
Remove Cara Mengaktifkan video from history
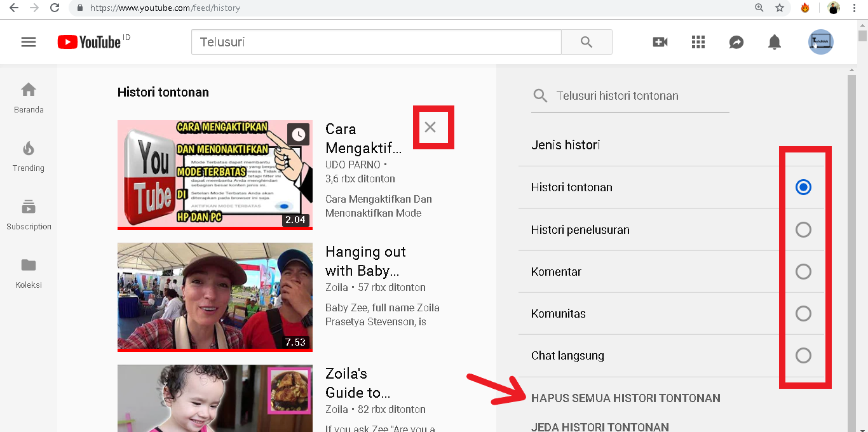pyautogui.click(x=430, y=127)
